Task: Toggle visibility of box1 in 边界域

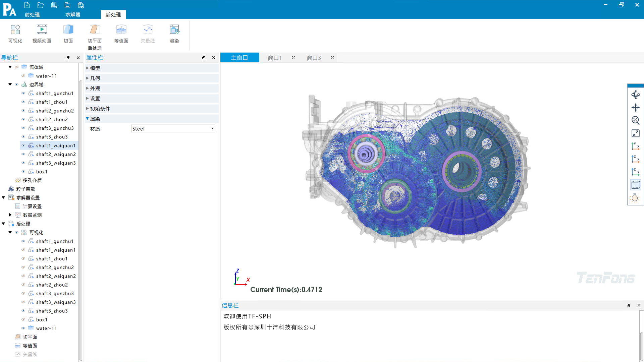Action: tap(23, 172)
